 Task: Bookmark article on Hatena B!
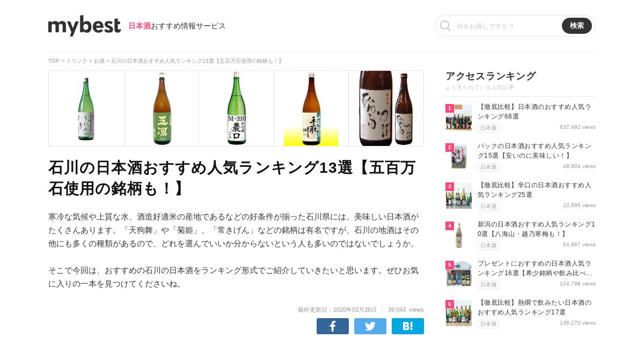(408, 326)
